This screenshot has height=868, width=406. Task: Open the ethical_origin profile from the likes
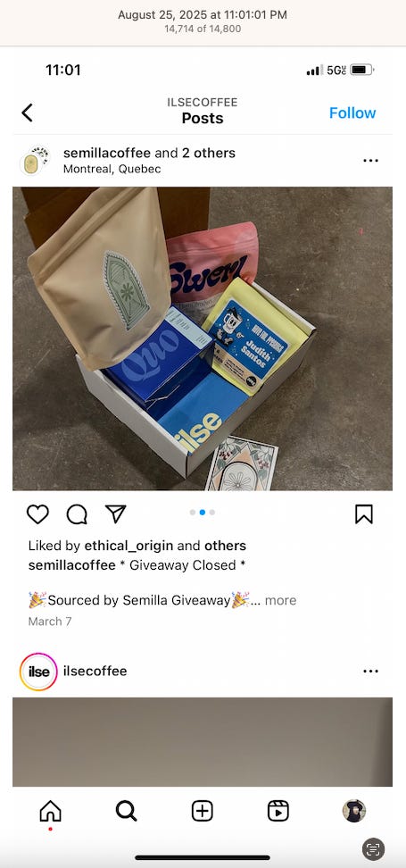[x=128, y=546]
